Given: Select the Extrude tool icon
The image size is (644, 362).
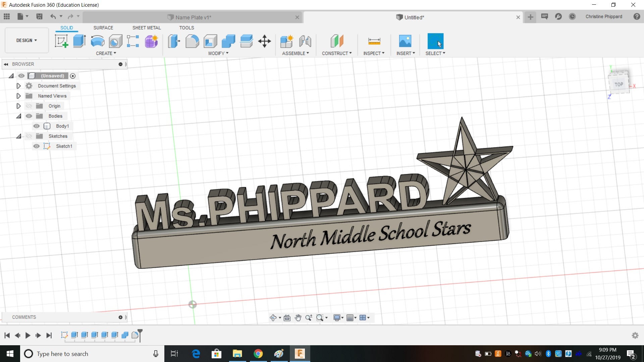Looking at the screenshot, I should (x=79, y=41).
